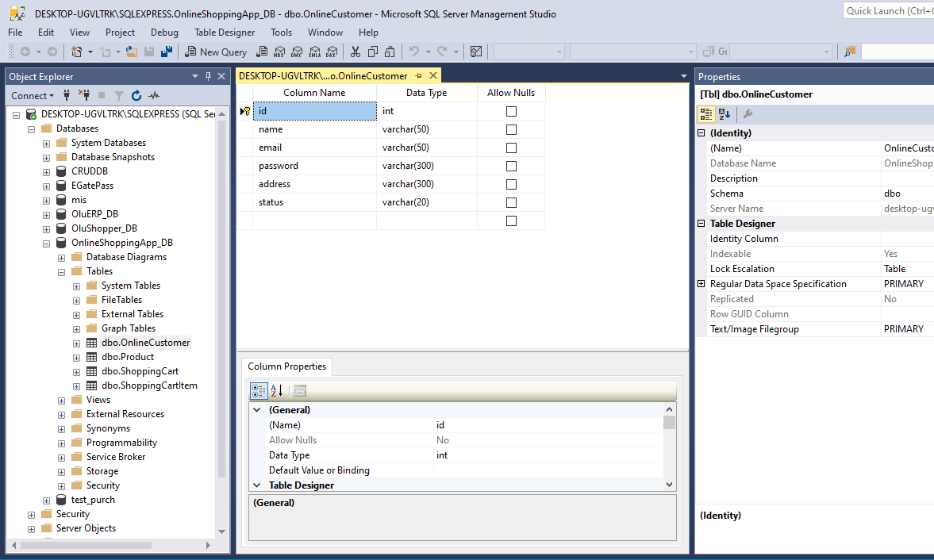
Task: Click the password column name cell
Action: click(x=315, y=166)
